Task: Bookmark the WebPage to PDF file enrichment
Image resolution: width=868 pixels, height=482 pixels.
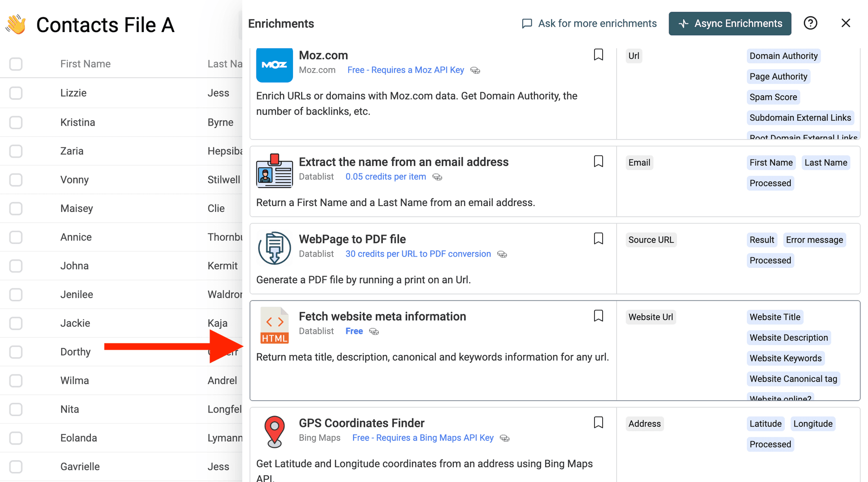Action: (x=598, y=239)
